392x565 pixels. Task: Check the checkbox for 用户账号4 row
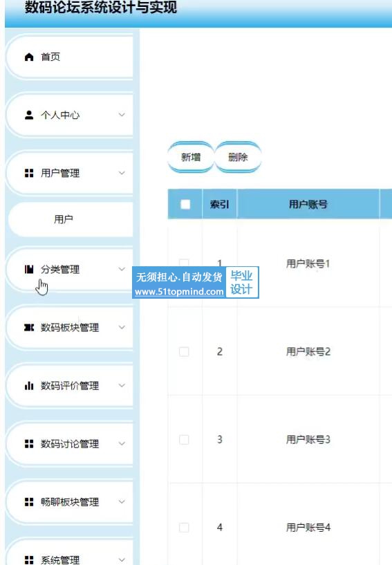[x=184, y=528]
